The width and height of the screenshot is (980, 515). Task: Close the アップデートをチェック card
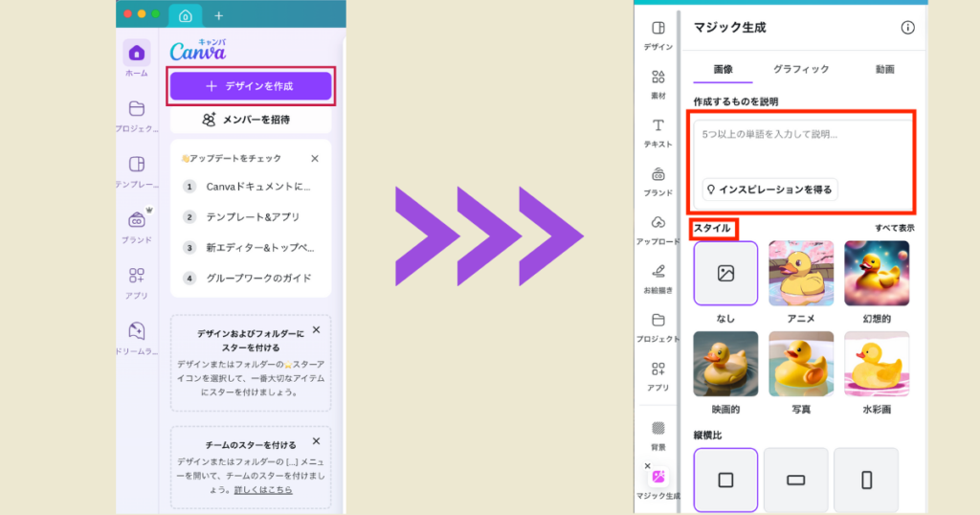pos(315,159)
